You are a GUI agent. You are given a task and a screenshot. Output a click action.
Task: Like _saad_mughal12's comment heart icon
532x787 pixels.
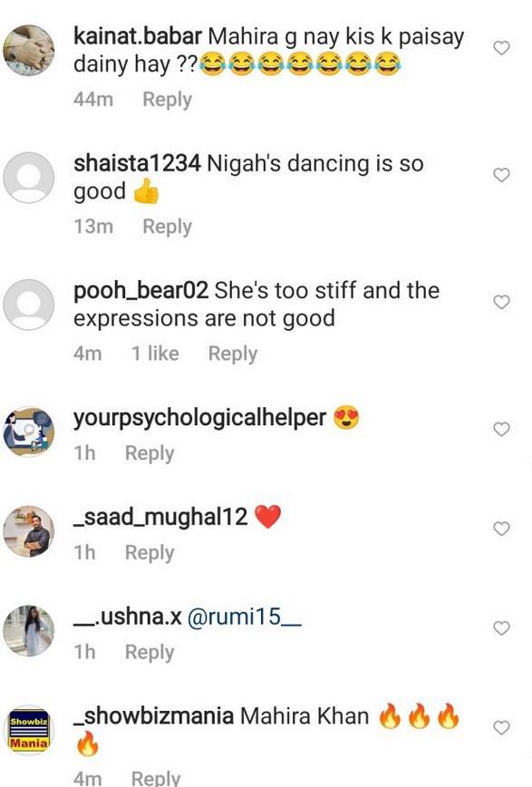(501, 529)
